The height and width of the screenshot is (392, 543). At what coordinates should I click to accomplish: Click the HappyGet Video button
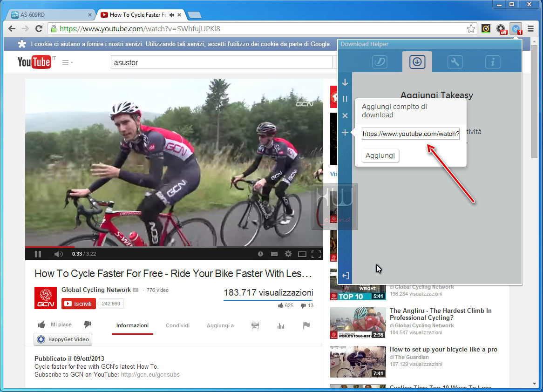click(63, 339)
